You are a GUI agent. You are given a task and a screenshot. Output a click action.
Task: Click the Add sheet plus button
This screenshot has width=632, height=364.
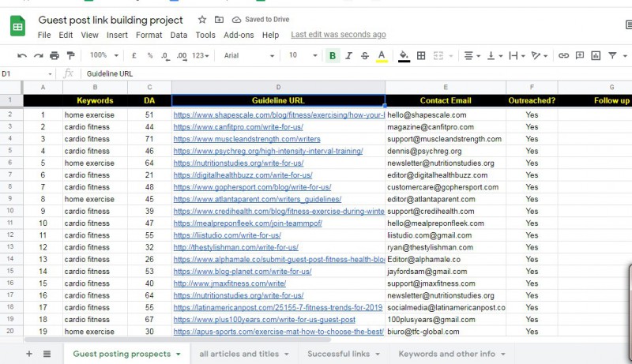point(29,354)
